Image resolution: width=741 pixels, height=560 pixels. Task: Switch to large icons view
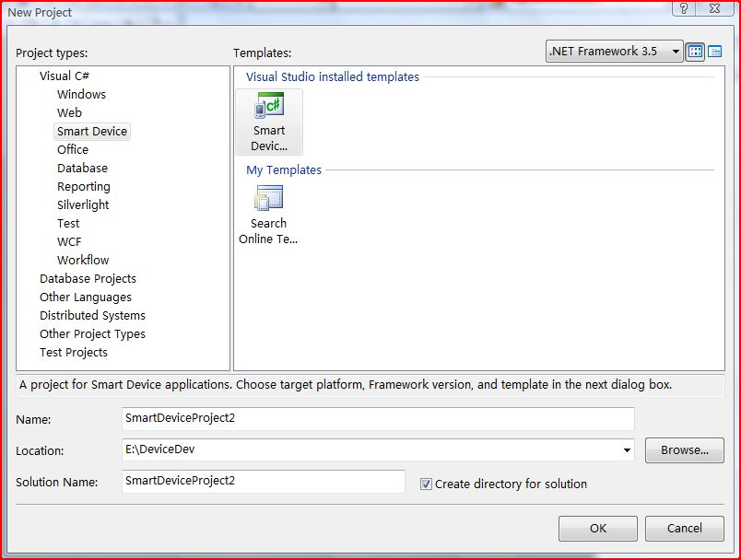[x=695, y=52]
